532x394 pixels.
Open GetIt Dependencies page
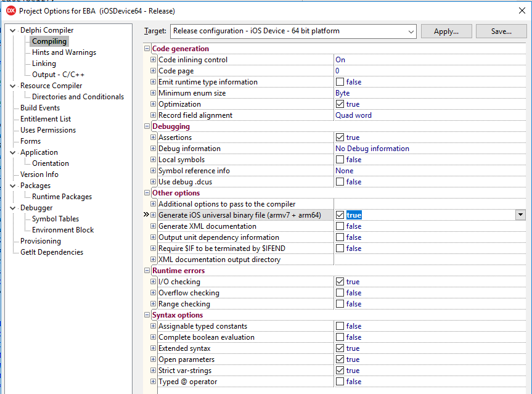click(x=52, y=252)
